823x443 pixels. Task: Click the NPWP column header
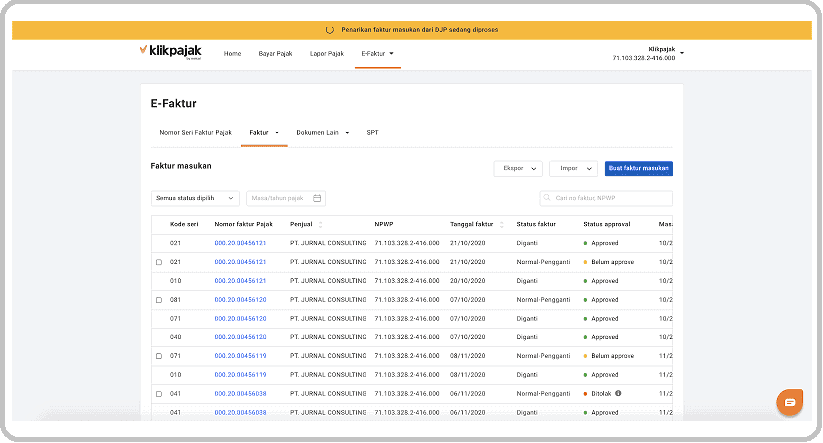pos(384,224)
